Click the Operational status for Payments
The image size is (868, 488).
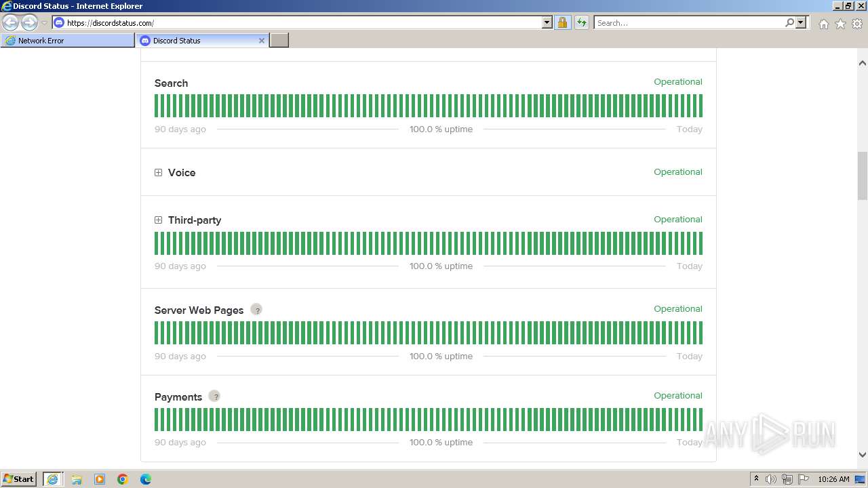coord(678,396)
